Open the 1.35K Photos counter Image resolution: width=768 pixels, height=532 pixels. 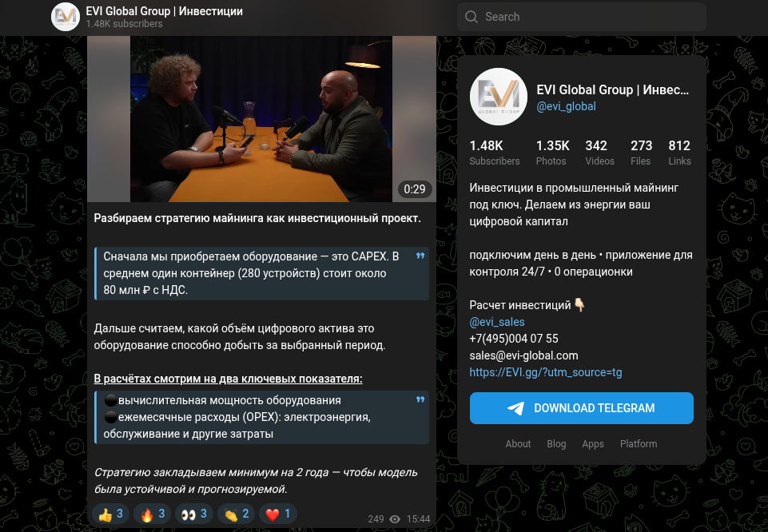click(552, 153)
